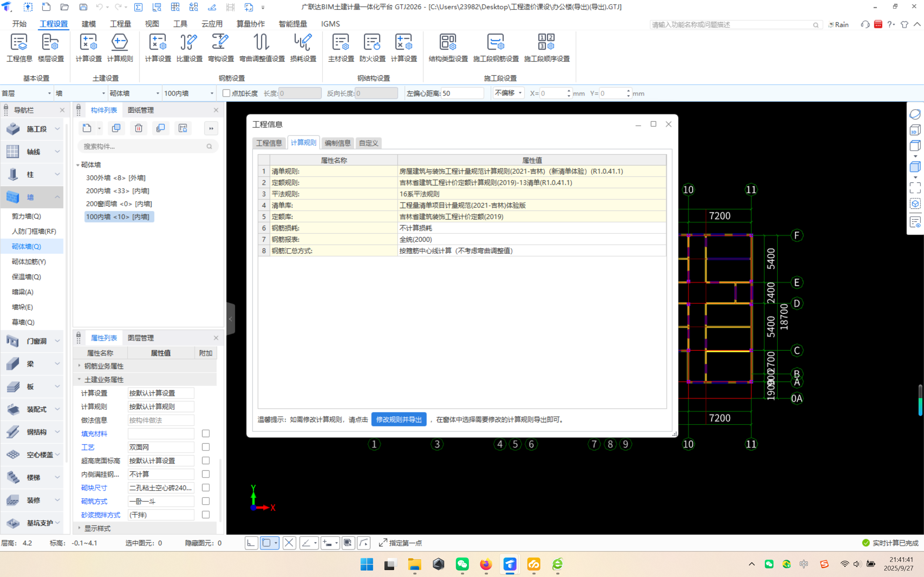Tick the 砌筑方式 附加 checkbox
The image size is (924, 577).
206,501
